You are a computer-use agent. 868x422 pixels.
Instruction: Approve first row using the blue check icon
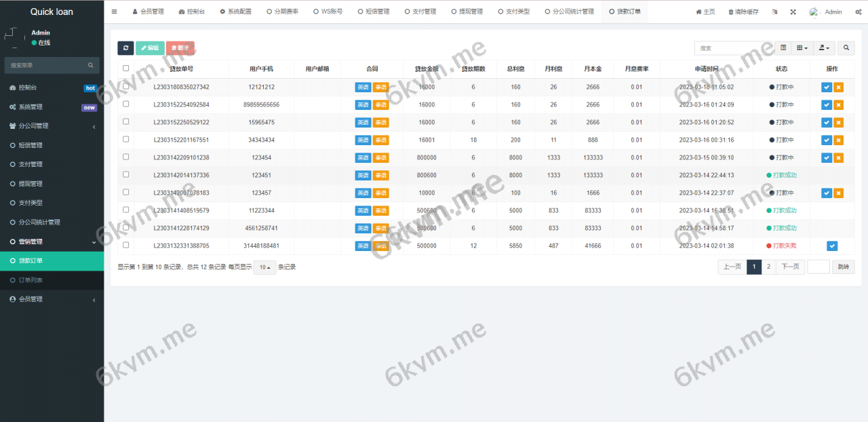click(x=827, y=87)
